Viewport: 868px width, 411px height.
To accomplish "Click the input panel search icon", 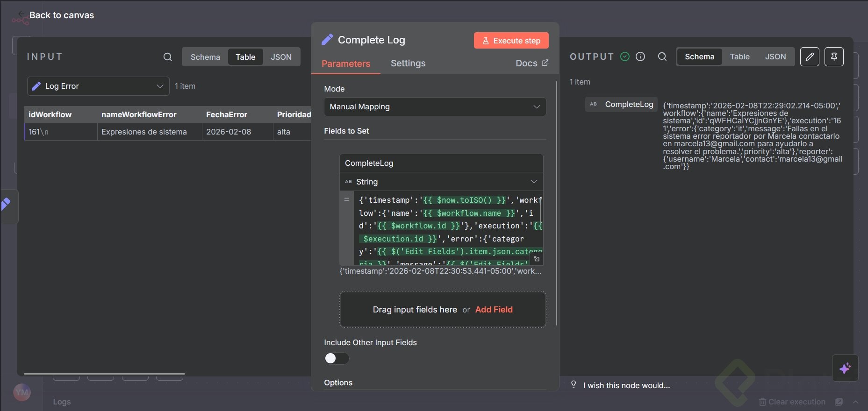I will (x=168, y=57).
